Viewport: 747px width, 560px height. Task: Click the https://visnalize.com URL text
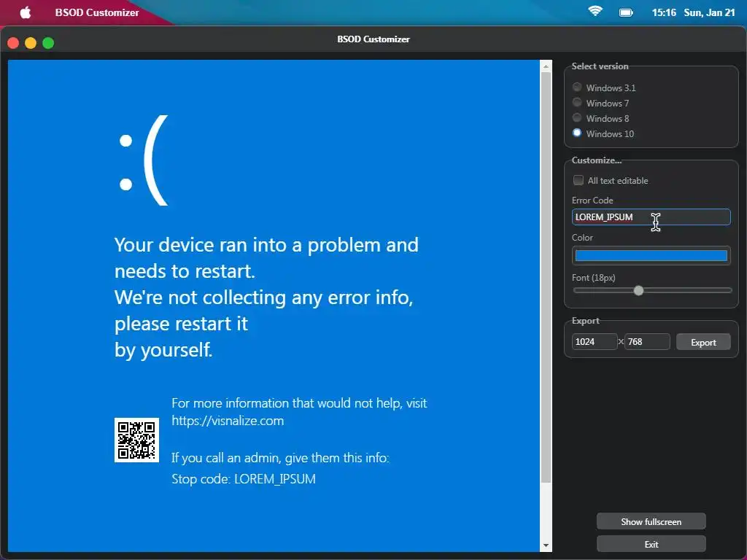pyautogui.click(x=228, y=421)
